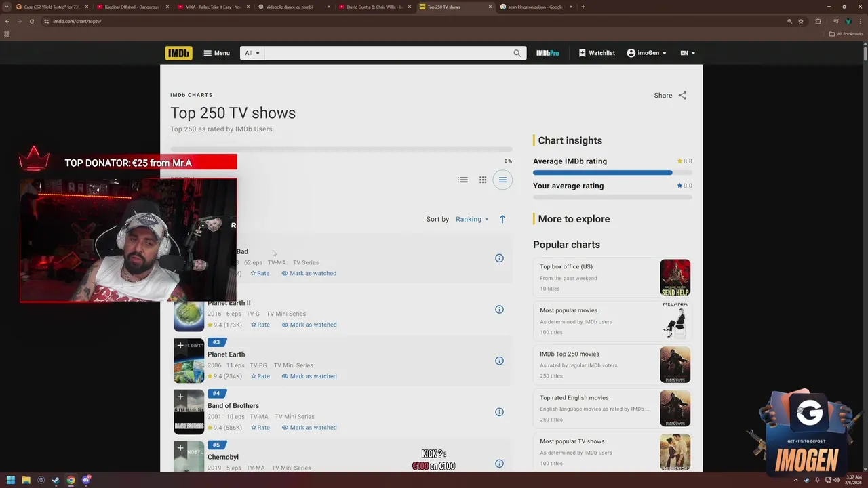Click the search magnifier icon
The width and height of the screenshot is (868, 488).
pyautogui.click(x=517, y=53)
